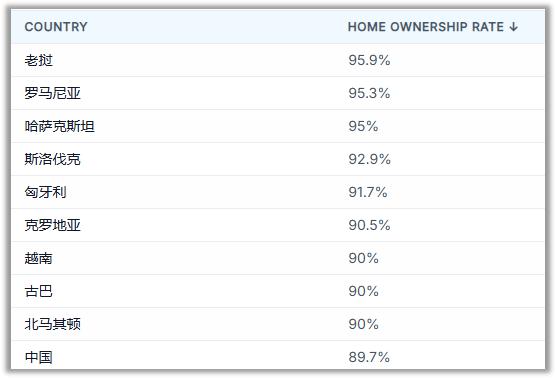The width and height of the screenshot is (556, 379).
Task: Select the 老挝 country row
Action: click(278, 60)
